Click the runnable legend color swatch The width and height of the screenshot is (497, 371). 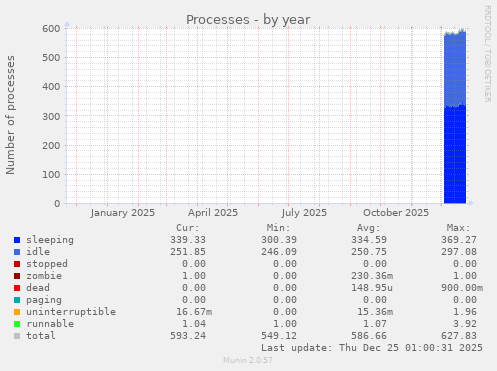tap(17, 324)
